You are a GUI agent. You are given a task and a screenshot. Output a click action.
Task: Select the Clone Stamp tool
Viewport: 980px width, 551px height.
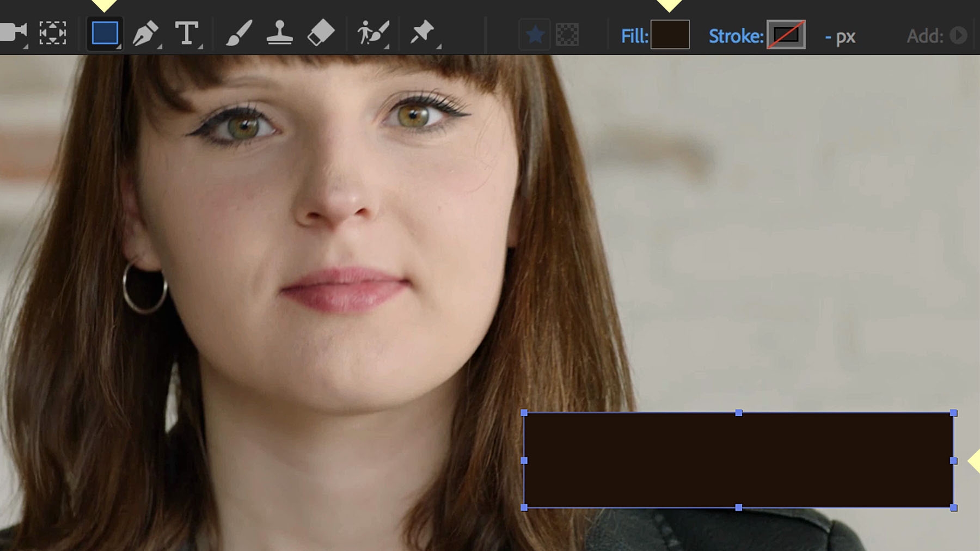(279, 33)
